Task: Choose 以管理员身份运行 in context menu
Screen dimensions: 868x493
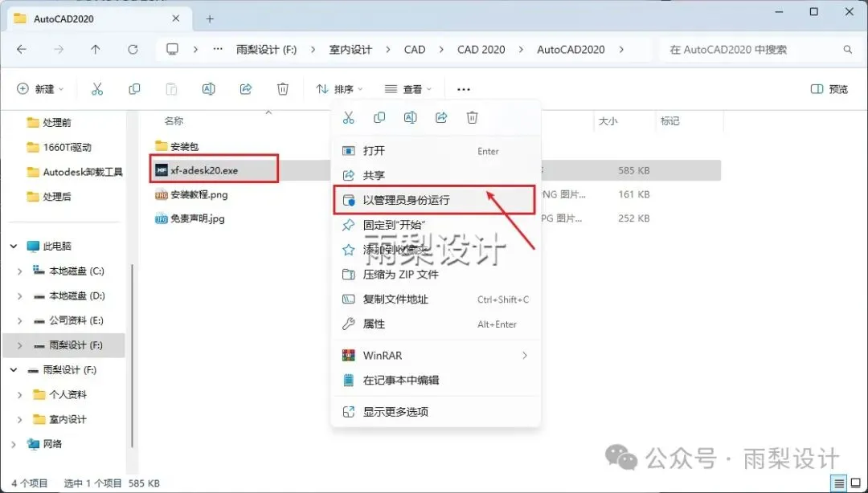Action: tap(435, 200)
